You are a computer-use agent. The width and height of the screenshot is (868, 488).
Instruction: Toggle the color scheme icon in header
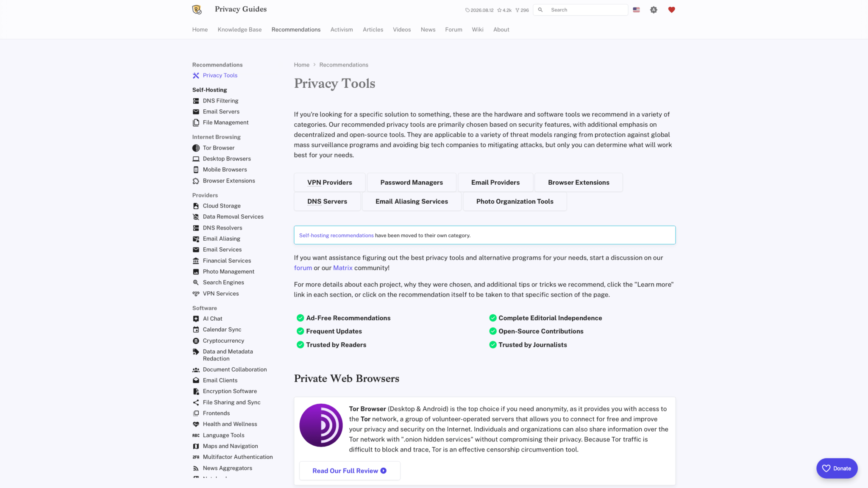(x=654, y=10)
